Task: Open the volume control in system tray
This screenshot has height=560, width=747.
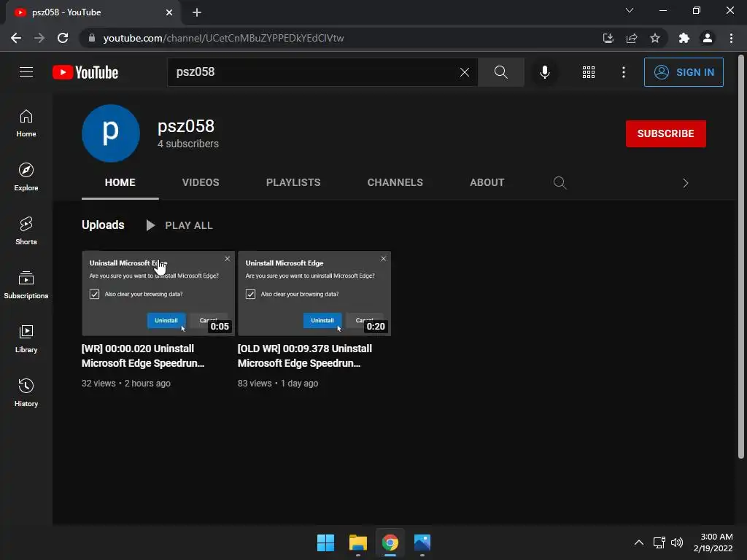Action: pos(677,542)
